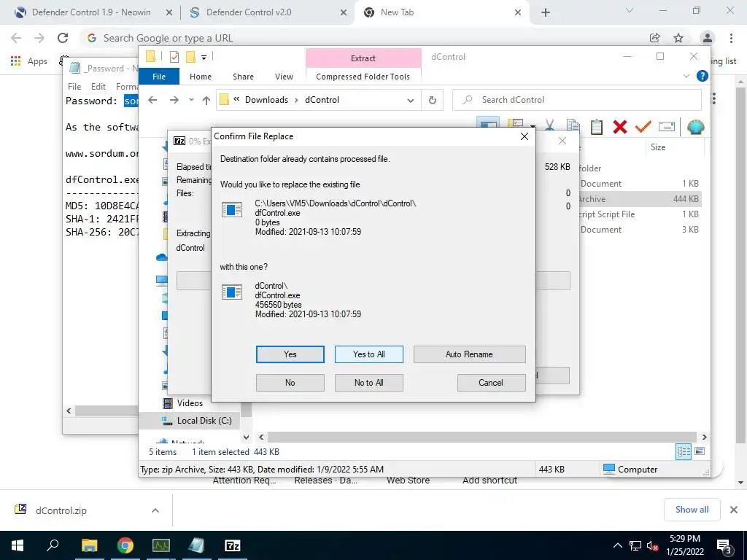Screen dimensions: 747x560
Task: Click the Cut scissors toolbar icon
Action: pyautogui.click(x=549, y=126)
